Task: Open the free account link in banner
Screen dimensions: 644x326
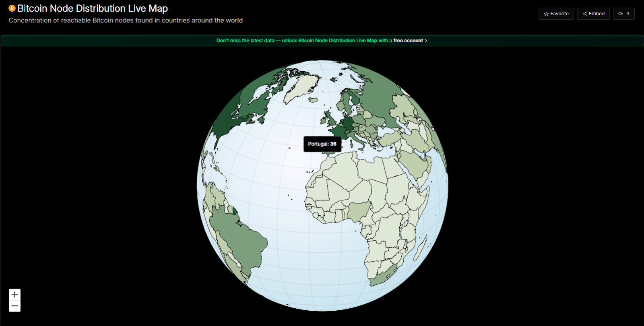Action: [x=408, y=41]
